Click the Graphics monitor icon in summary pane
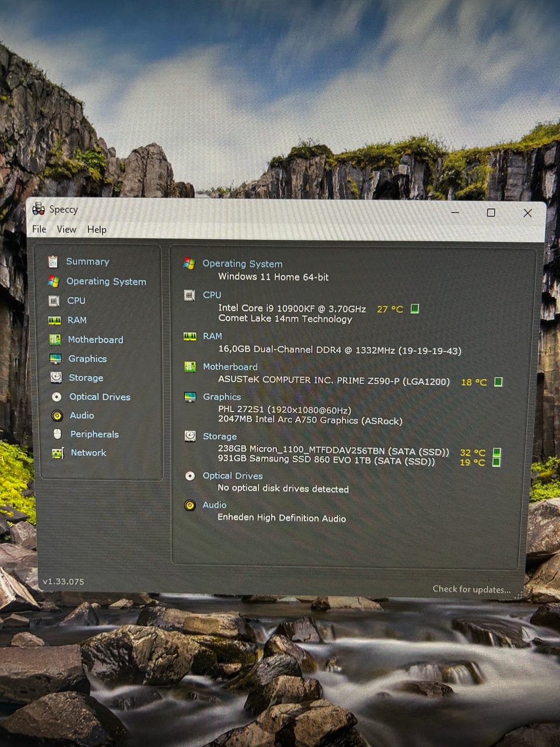The image size is (560, 747). click(190, 397)
